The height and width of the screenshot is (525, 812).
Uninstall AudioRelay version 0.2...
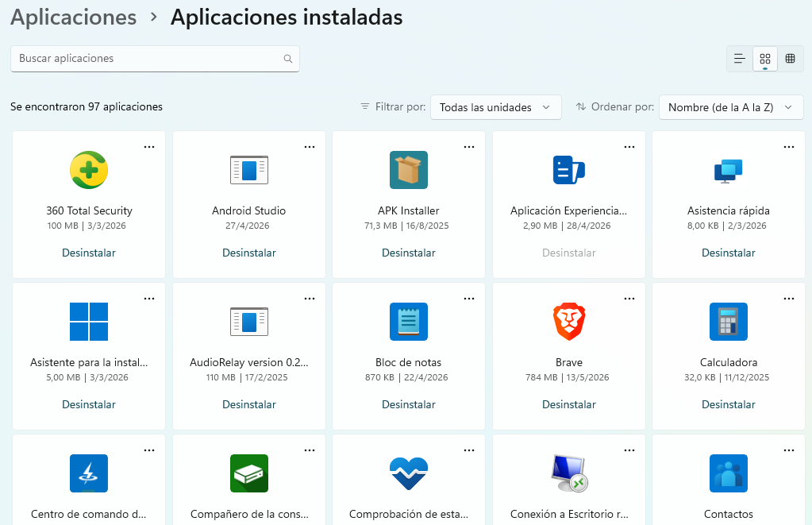(249, 405)
